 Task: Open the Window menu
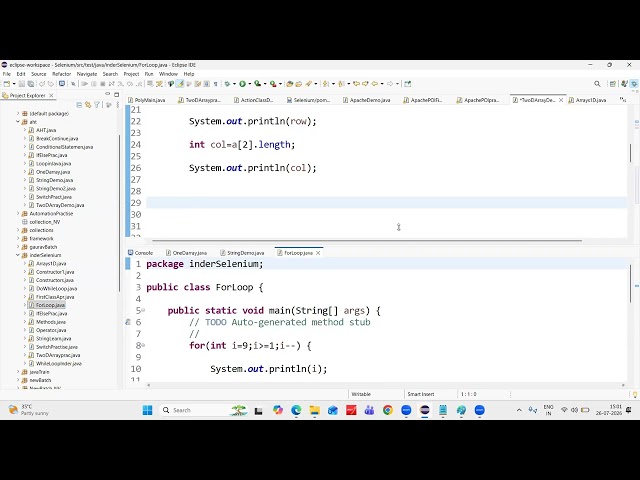point(168,74)
